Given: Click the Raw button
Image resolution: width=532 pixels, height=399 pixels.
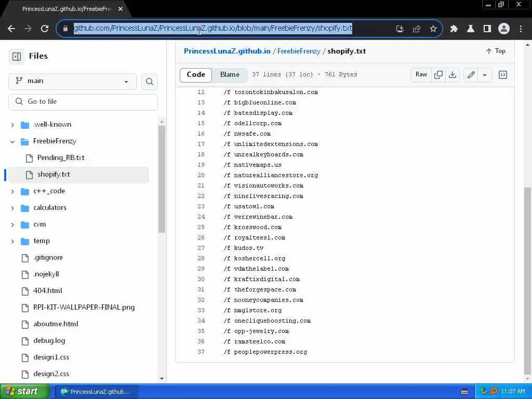Looking at the screenshot, I should tap(421, 75).
